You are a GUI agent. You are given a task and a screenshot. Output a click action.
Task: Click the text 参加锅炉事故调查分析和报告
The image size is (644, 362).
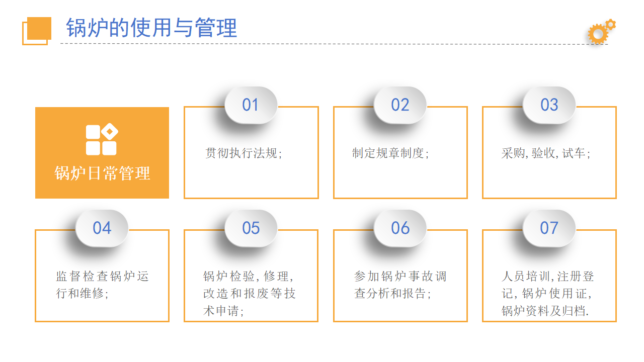pos(400,285)
